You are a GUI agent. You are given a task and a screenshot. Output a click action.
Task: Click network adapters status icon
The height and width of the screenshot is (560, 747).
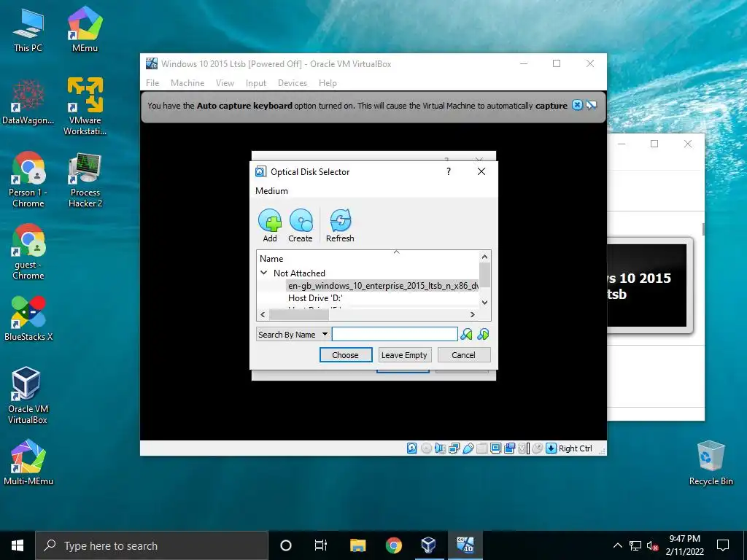(x=454, y=448)
